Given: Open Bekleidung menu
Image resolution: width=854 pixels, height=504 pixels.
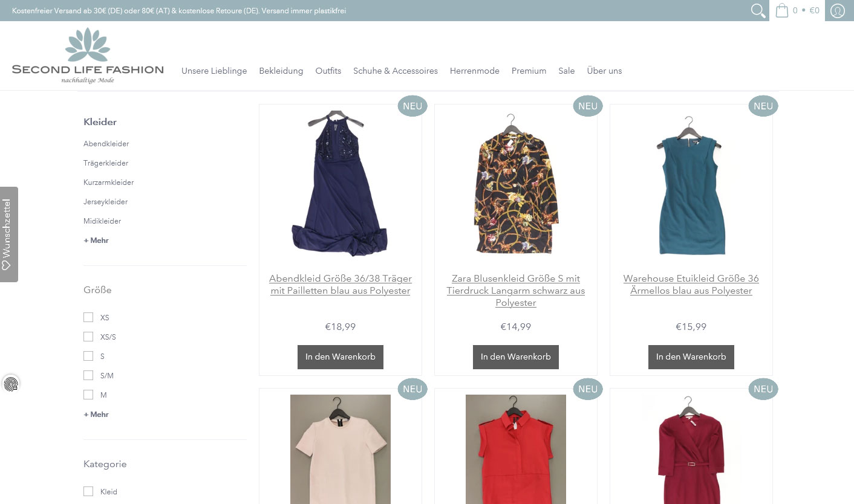Looking at the screenshot, I should click(x=281, y=71).
